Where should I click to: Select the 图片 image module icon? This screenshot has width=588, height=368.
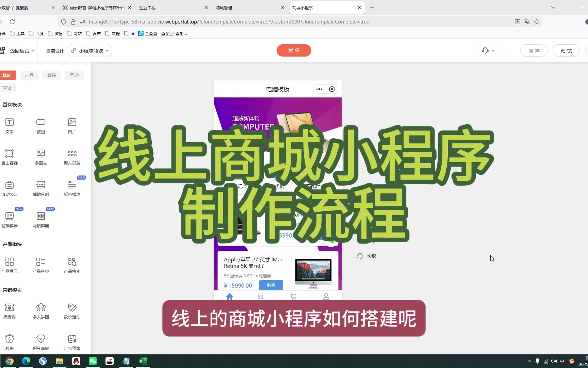(72, 122)
